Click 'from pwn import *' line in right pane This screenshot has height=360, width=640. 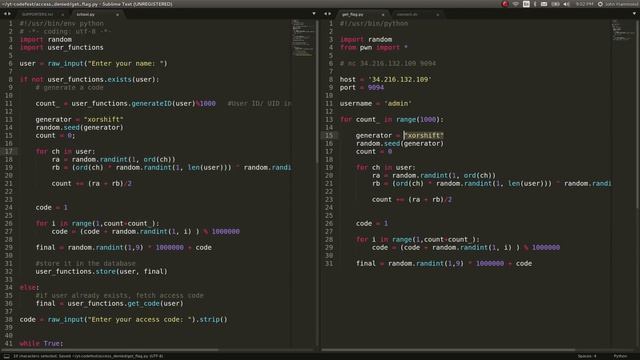coord(373,48)
